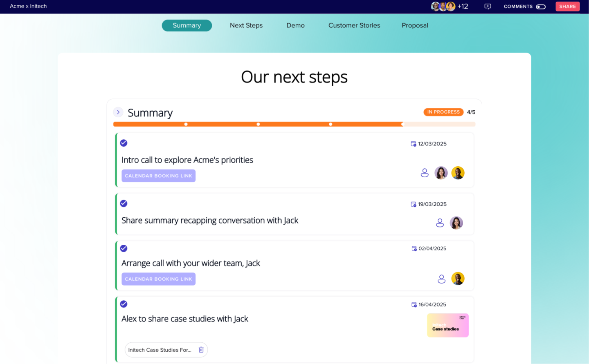Uncheck the Share summary recapping conversation step

tap(124, 203)
